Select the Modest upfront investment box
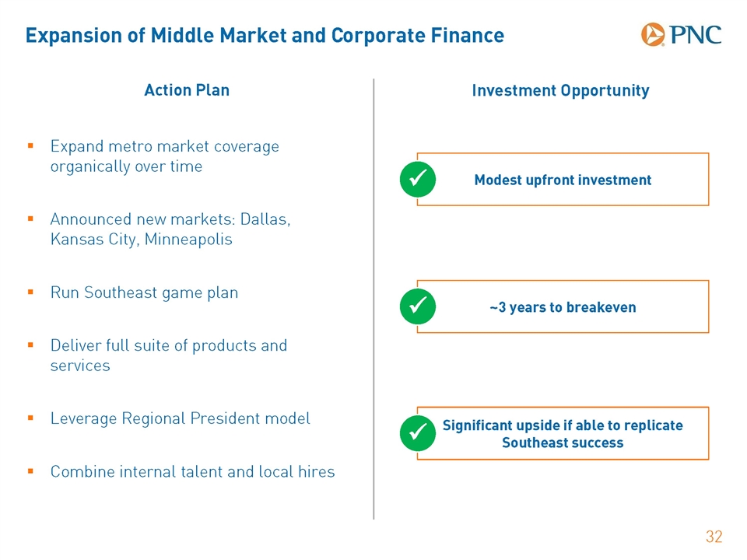The width and height of the screenshot is (747, 560). (563, 180)
